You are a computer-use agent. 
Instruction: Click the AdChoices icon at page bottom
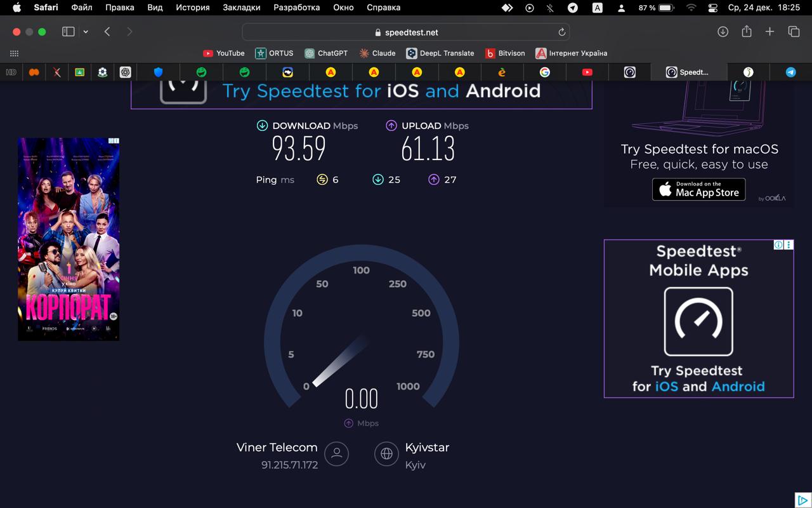pos(803,500)
